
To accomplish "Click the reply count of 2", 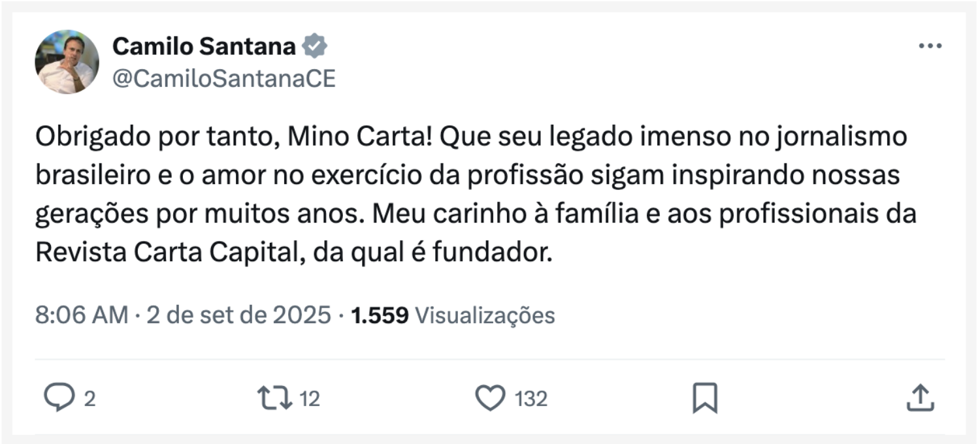I will click(x=90, y=398).
